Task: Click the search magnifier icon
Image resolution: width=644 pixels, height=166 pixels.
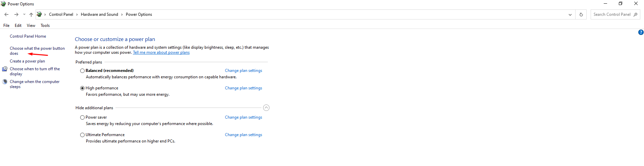Action: pos(635,14)
